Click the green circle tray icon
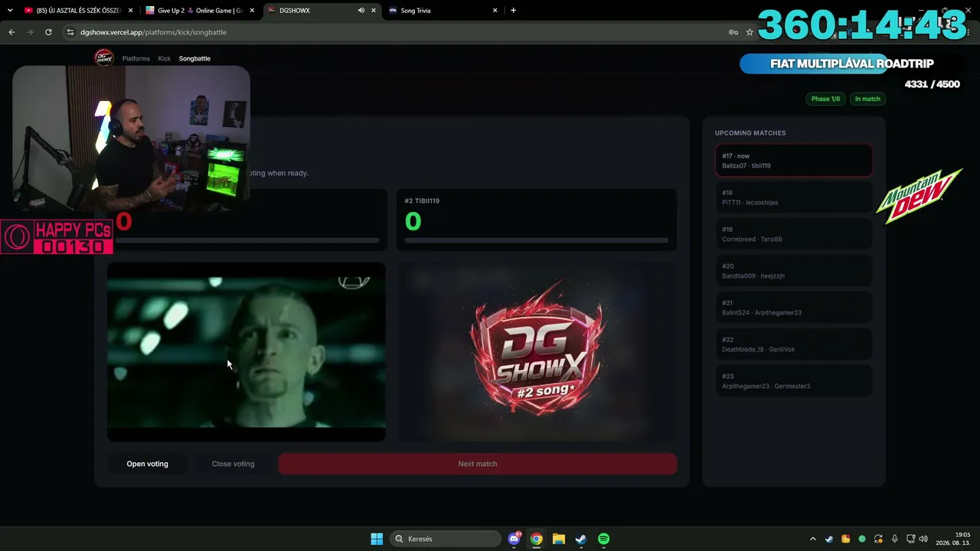The image size is (980, 551). (x=862, y=539)
